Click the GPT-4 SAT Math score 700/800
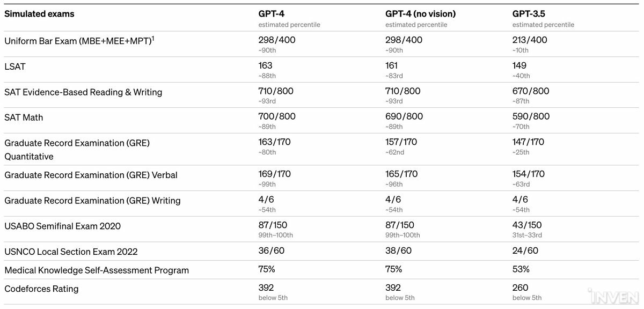The image size is (644, 309). point(277,116)
